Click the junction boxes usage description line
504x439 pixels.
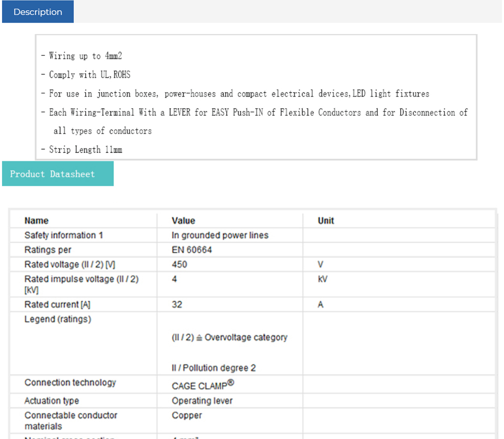[x=239, y=93]
